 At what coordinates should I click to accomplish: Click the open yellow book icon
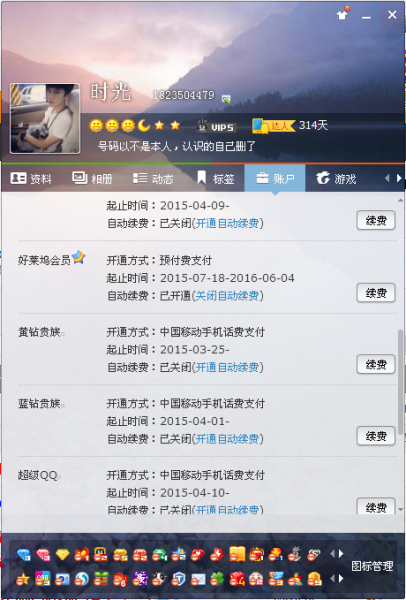(x=237, y=554)
